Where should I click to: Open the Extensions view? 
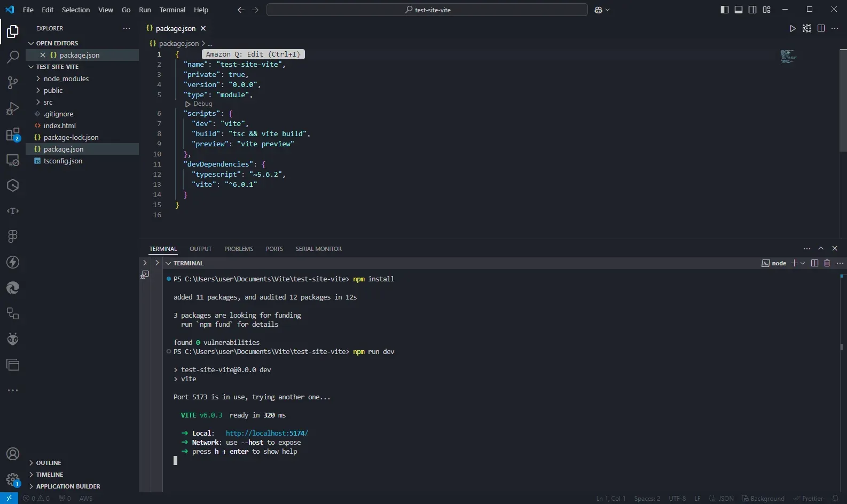click(x=13, y=134)
